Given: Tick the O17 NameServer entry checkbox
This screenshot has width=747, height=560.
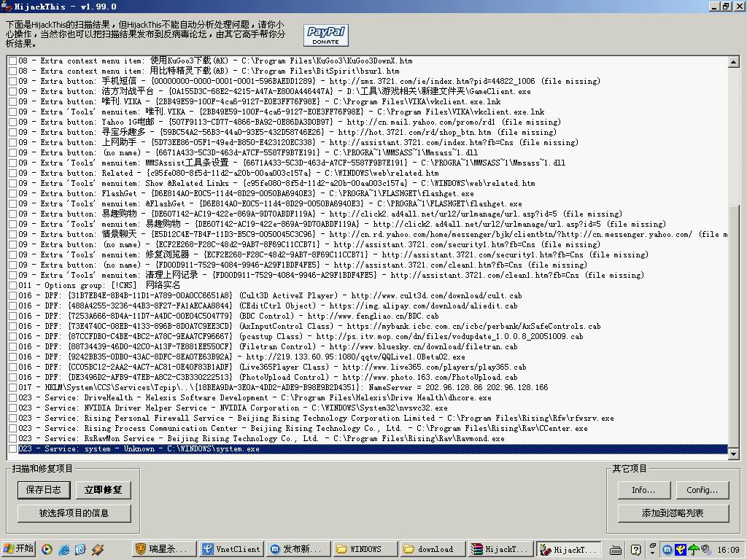Looking at the screenshot, I should click(13, 388).
